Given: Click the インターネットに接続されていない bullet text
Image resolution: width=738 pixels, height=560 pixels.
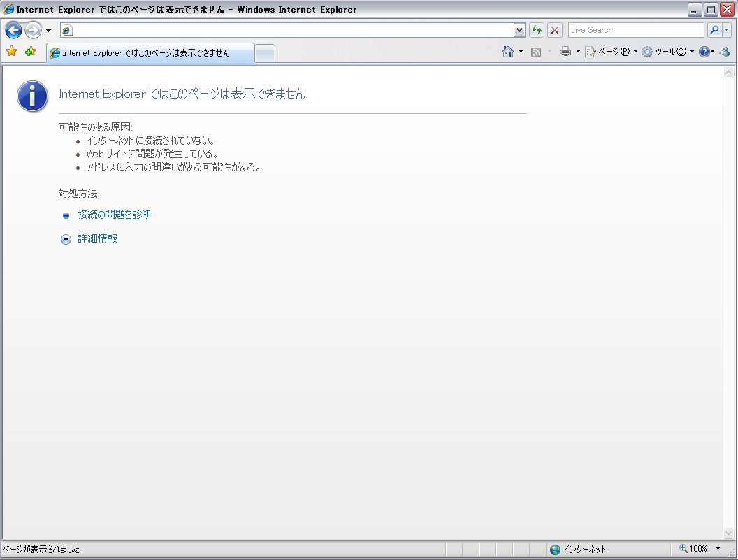Looking at the screenshot, I should point(151,141).
